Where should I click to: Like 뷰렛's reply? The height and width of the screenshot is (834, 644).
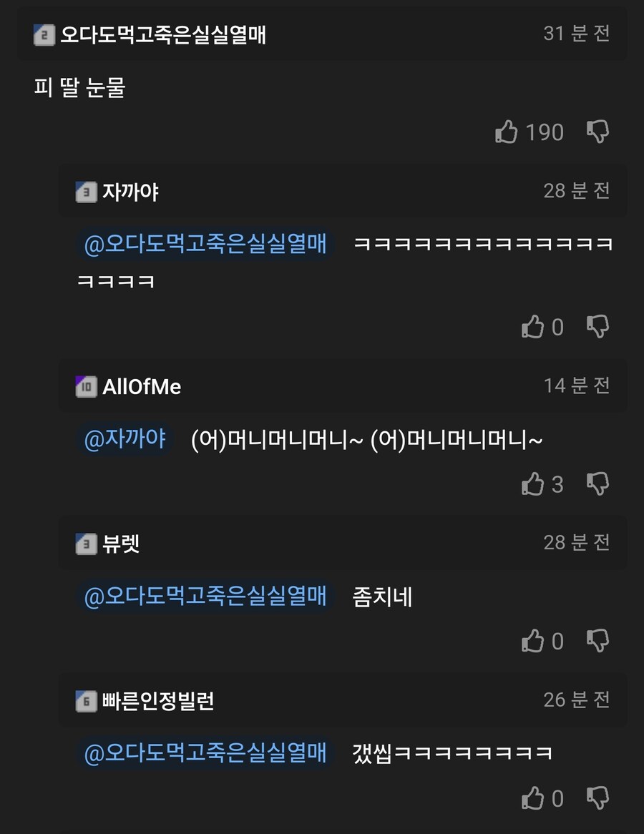click(533, 641)
